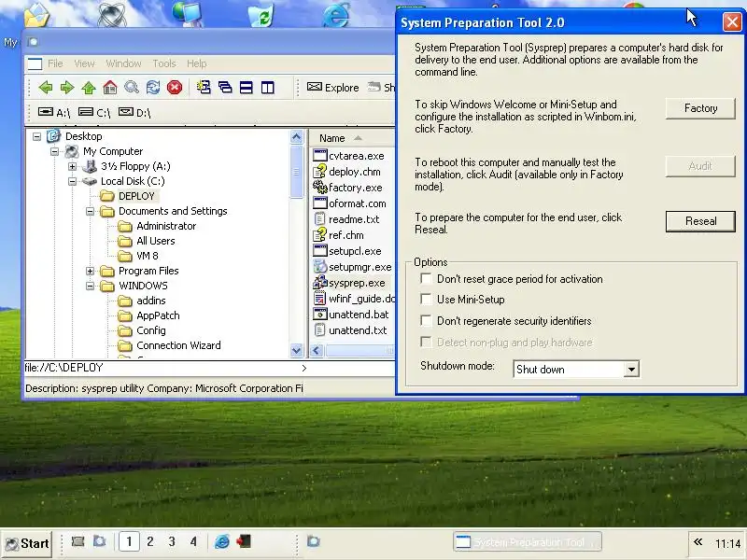
Task: Collapse Documents and Settings folder node
Action: (90, 211)
